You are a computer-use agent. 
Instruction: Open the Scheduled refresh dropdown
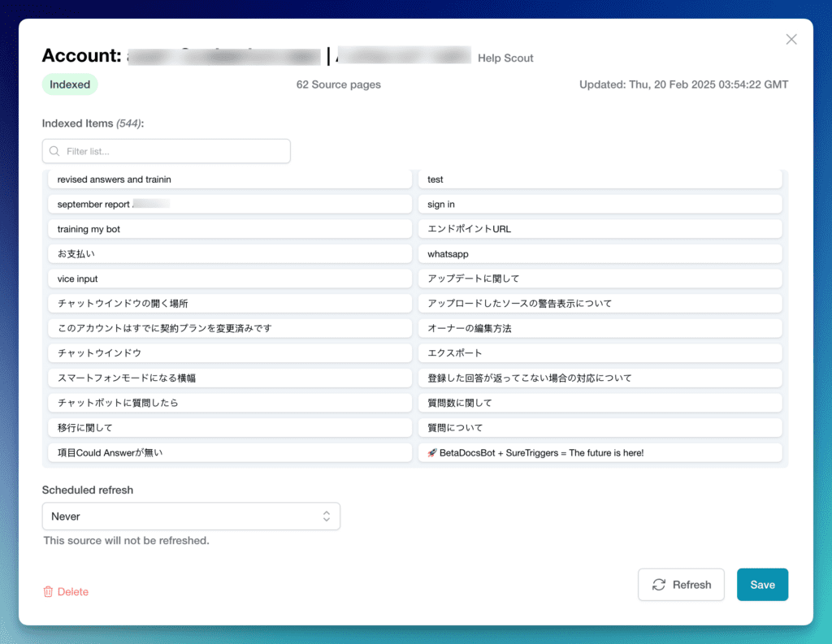click(191, 516)
